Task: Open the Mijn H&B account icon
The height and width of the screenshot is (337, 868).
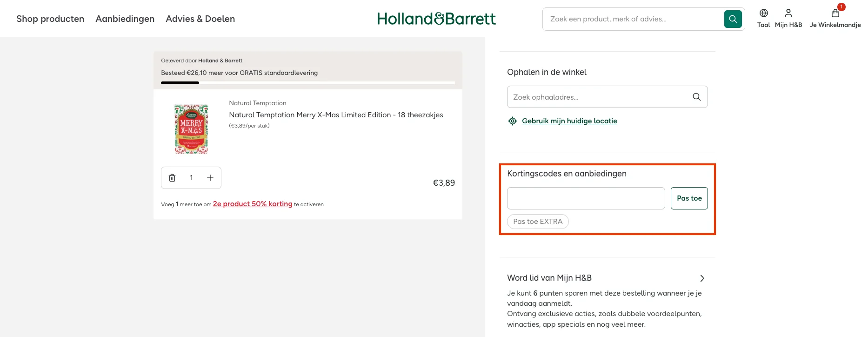Action: [788, 13]
